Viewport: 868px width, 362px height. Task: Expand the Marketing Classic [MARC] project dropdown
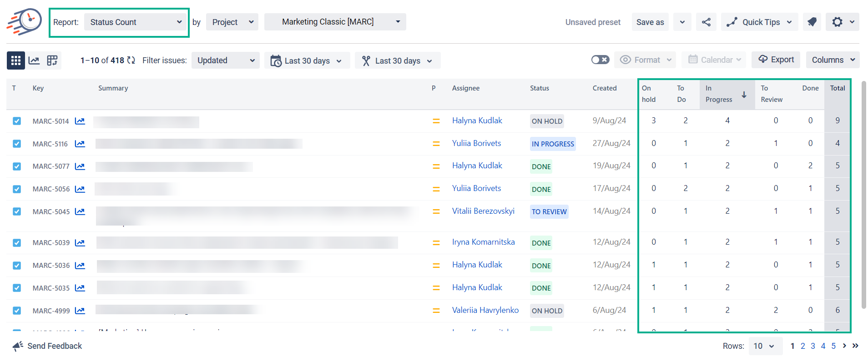tap(335, 22)
